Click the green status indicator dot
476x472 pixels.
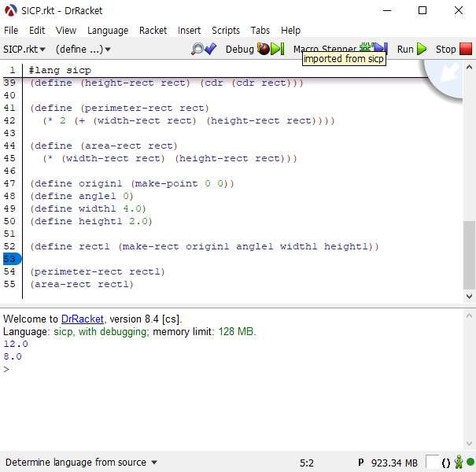click(x=470, y=463)
